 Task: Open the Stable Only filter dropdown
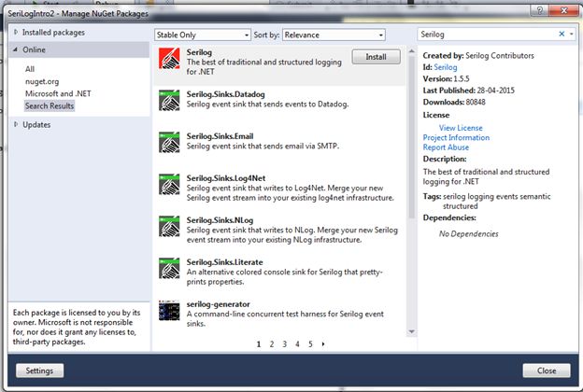[203, 35]
